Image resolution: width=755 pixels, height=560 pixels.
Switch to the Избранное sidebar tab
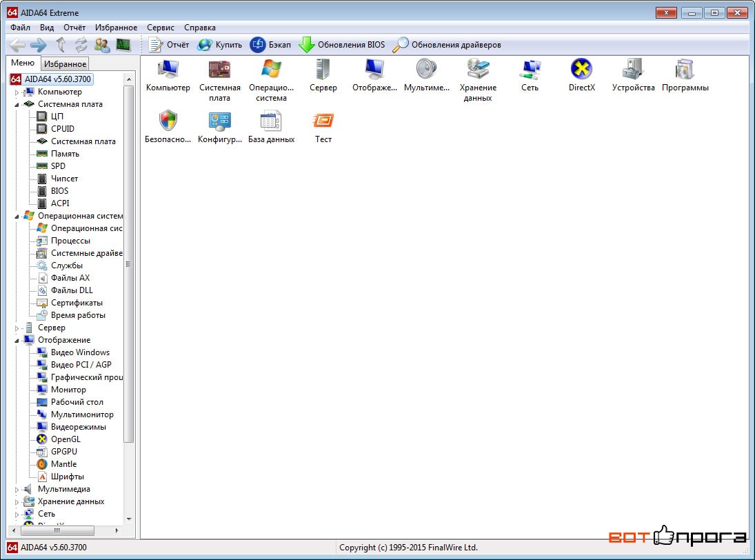pos(65,63)
